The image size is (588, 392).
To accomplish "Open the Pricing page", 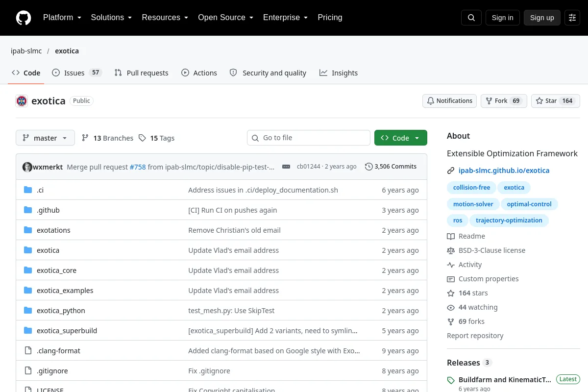I will [330, 18].
